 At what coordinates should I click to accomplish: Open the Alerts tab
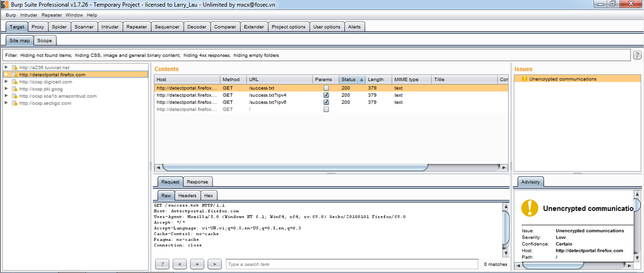click(354, 27)
